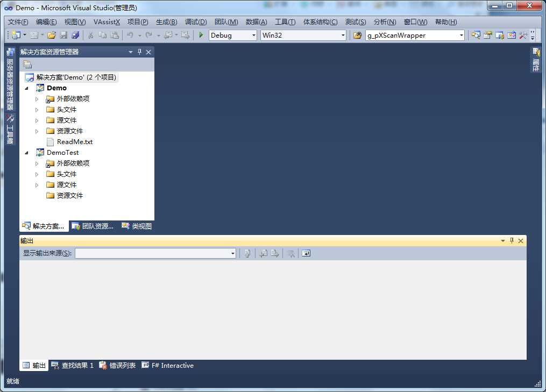This screenshot has width=546, height=392.
Task: Open the 显示输出来源 dropdown
Action: point(233,253)
